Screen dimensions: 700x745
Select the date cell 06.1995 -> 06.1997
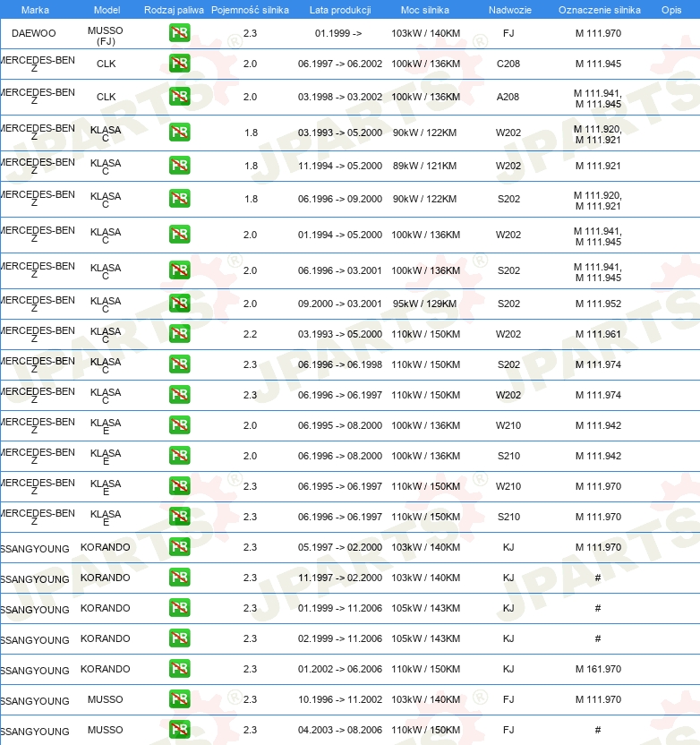(x=340, y=486)
